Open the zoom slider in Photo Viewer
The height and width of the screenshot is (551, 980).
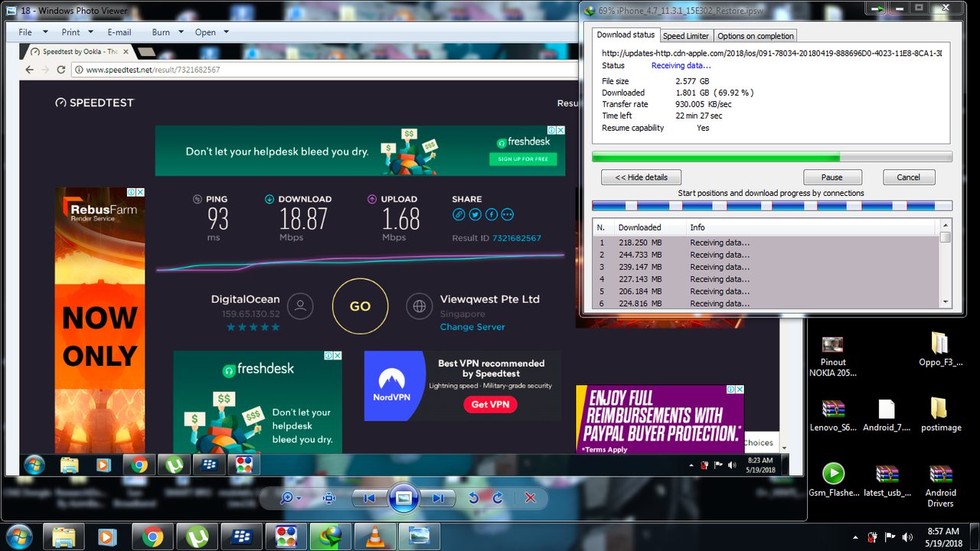click(x=290, y=498)
